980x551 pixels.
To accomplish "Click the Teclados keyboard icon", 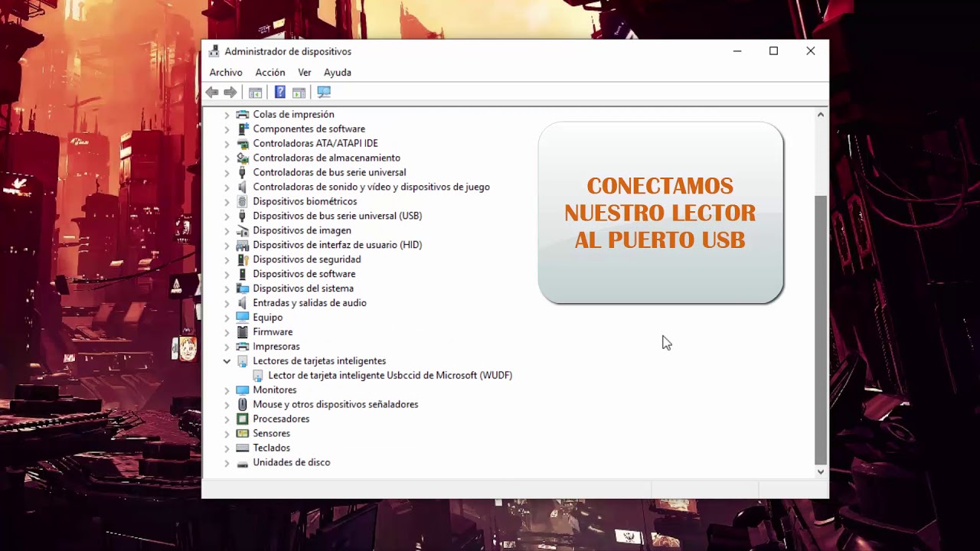I will point(243,448).
